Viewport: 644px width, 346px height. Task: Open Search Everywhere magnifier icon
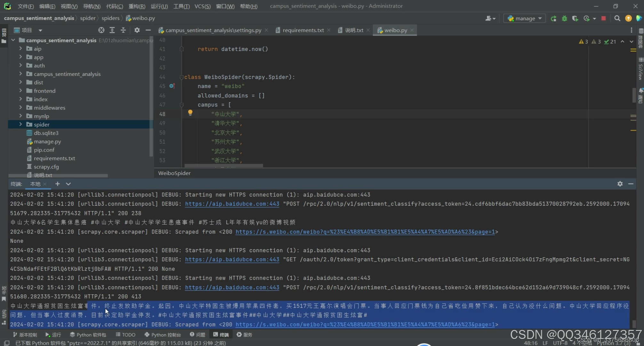point(617,18)
